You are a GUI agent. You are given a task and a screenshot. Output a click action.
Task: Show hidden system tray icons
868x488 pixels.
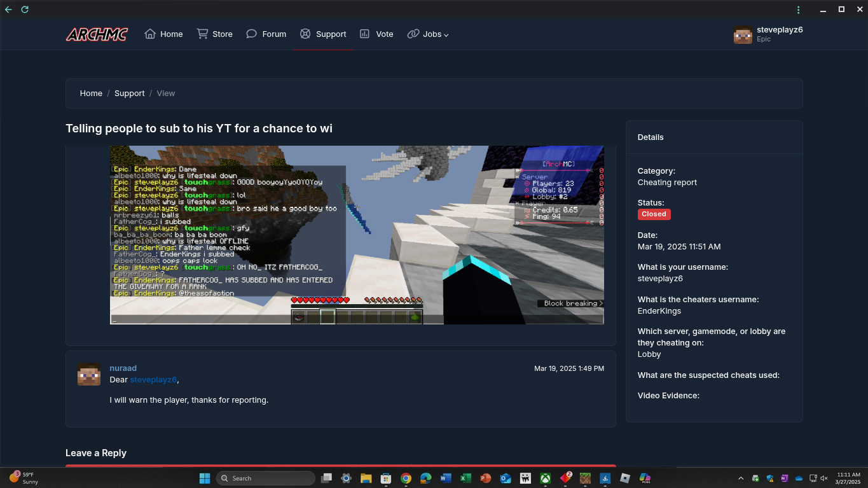click(741, 478)
